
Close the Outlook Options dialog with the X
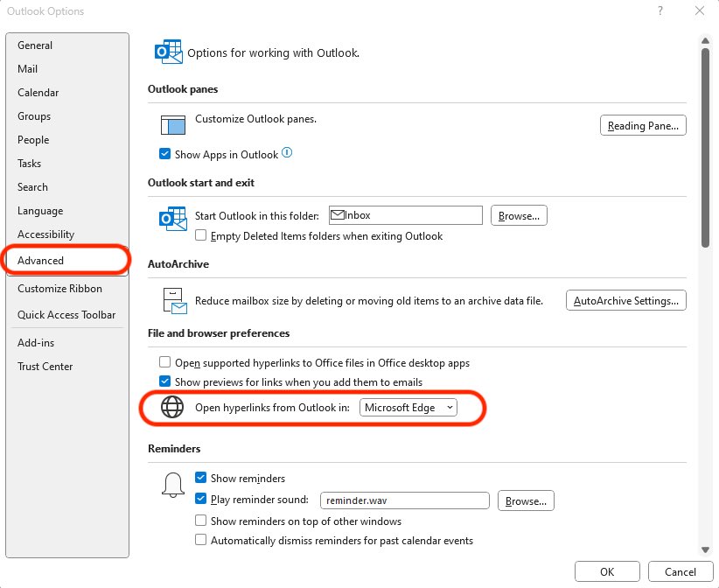[x=699, y=10]
